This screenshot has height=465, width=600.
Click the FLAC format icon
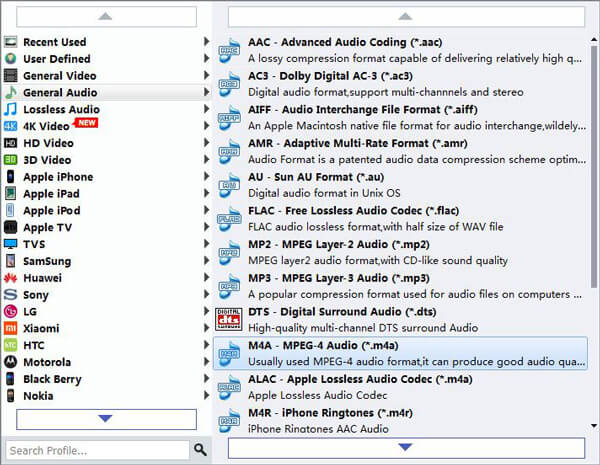(x=228, y=219)
